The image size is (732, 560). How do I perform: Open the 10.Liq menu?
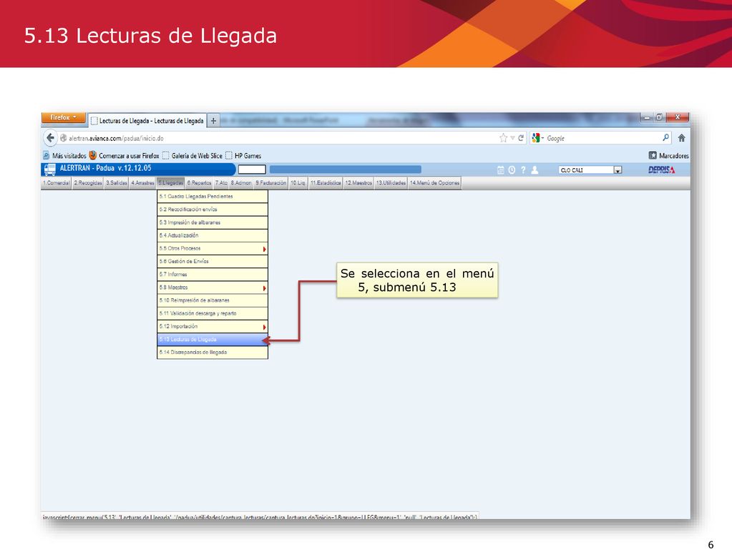(298, 183)
